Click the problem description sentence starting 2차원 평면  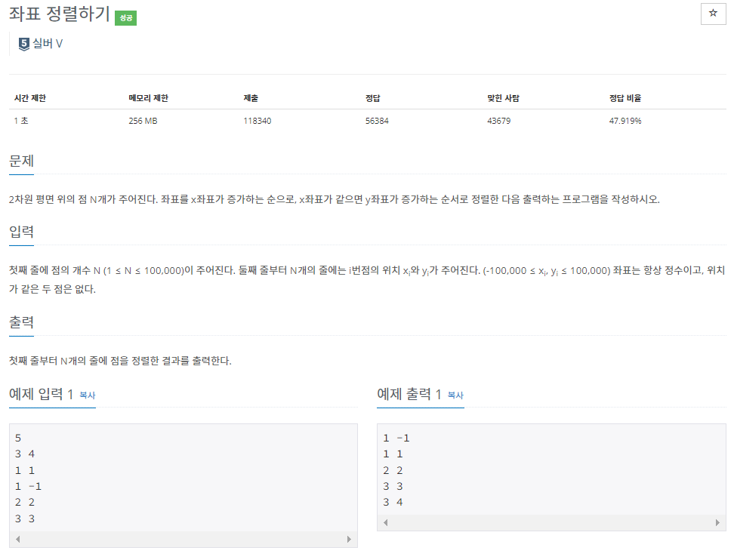click(x=335, y=199)
